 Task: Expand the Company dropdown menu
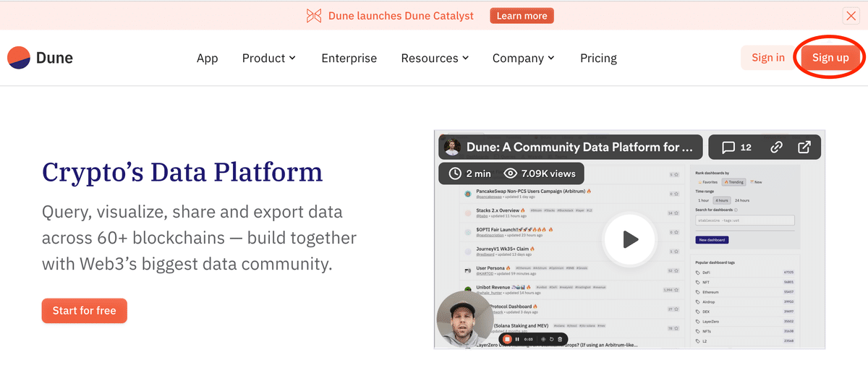pyautogui.click(x=524, y=58)
